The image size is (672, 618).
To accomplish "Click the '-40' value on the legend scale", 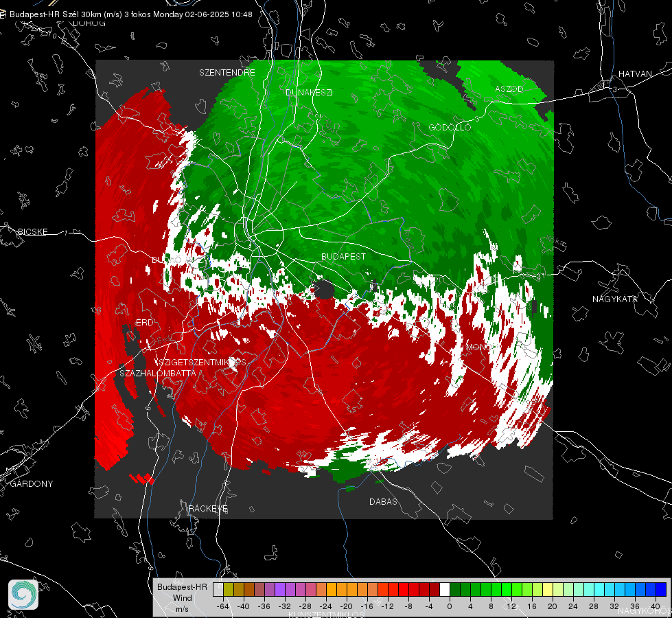I will point(244,606).
